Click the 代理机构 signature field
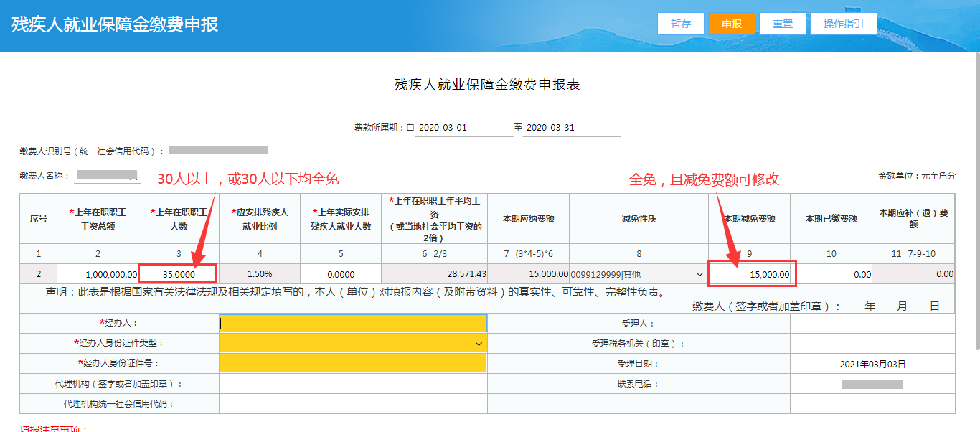This screenshot has height=432, width=980. click(x=353, y=384)
